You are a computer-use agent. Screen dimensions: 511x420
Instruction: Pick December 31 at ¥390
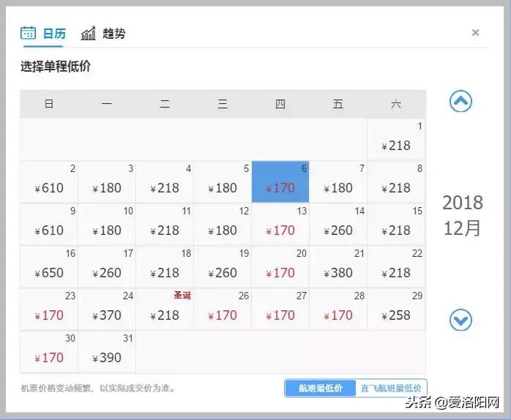coord(107,351)
